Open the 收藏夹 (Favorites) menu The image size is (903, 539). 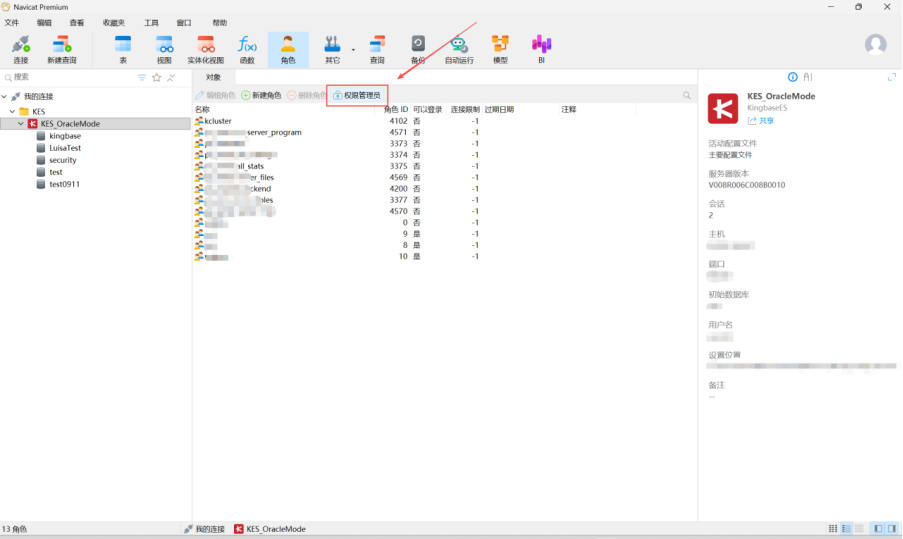tap(113, 22)
